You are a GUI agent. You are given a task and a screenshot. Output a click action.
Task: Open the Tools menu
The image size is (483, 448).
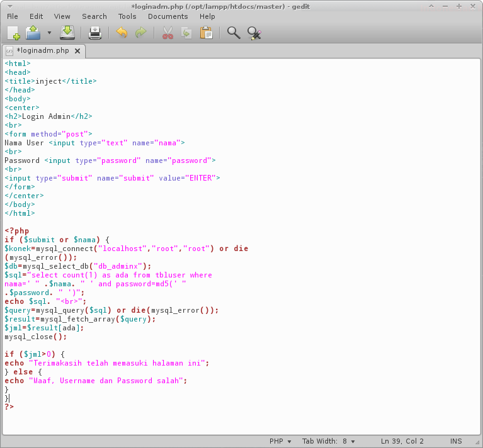pyautogui.click(x=127, y=16)
